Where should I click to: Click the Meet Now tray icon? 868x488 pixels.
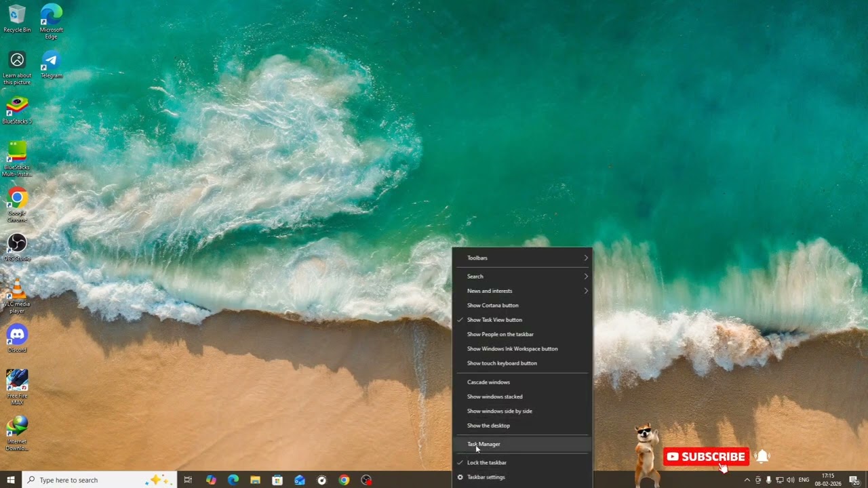[758, 480]
